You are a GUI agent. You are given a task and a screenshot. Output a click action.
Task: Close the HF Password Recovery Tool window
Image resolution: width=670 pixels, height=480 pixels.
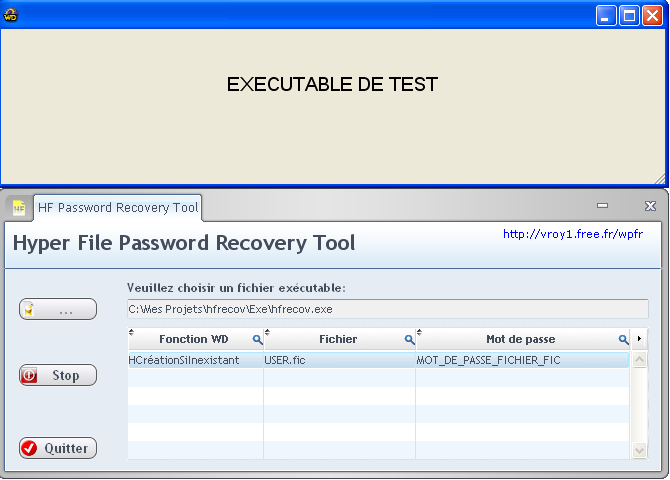[650, 206]
